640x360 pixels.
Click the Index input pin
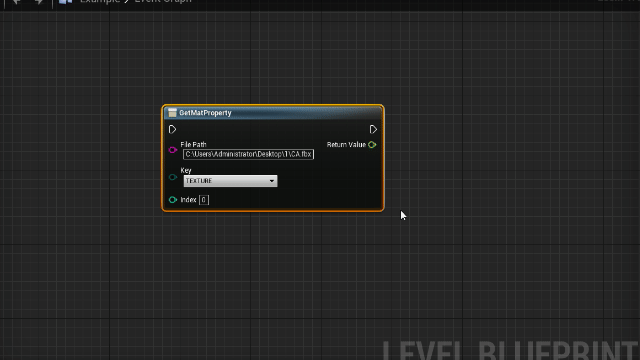(173, 200)
